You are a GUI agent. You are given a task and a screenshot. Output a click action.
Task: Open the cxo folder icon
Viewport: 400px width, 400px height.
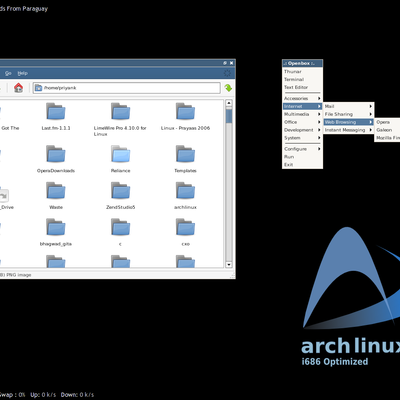pyautogui.click(x=185, y=227)
